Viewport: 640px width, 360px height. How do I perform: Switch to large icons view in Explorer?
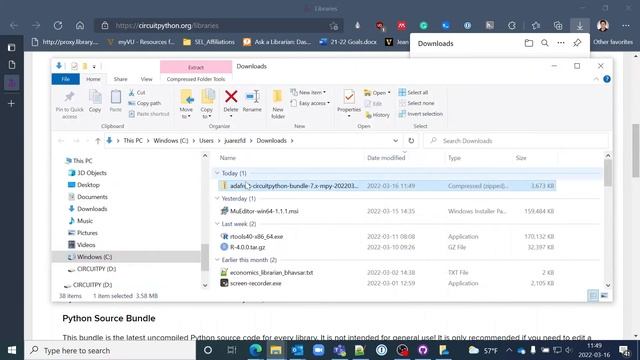tap(604, 296)
